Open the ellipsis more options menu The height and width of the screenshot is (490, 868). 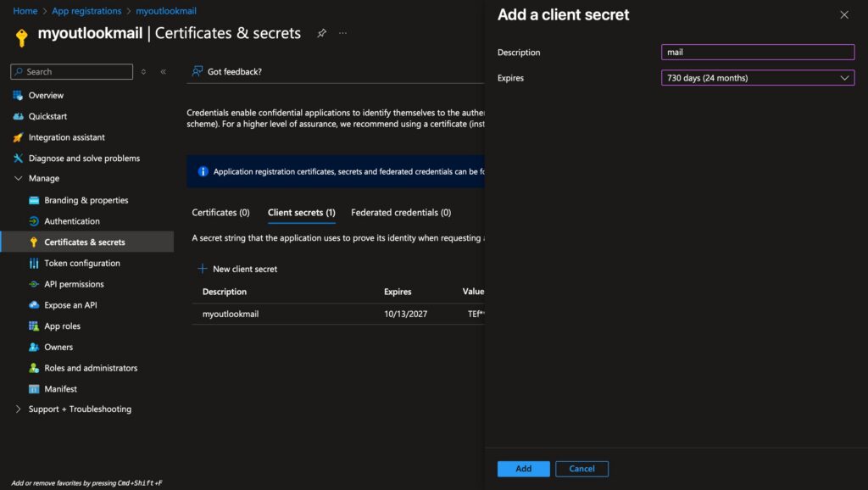[342, 33]
